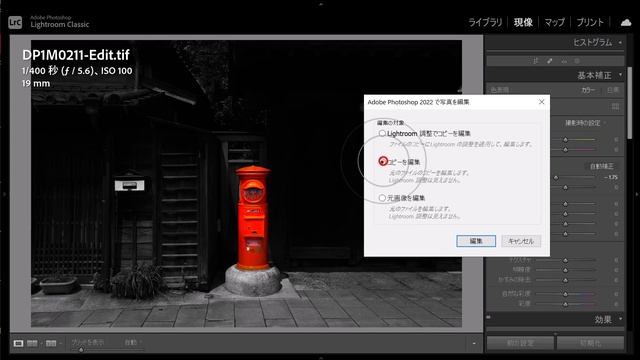Open the cloud sync status icon
Image resolution: width=640 pixels, height=360 pixels.
pyautogui.click(x=626, y=22)
